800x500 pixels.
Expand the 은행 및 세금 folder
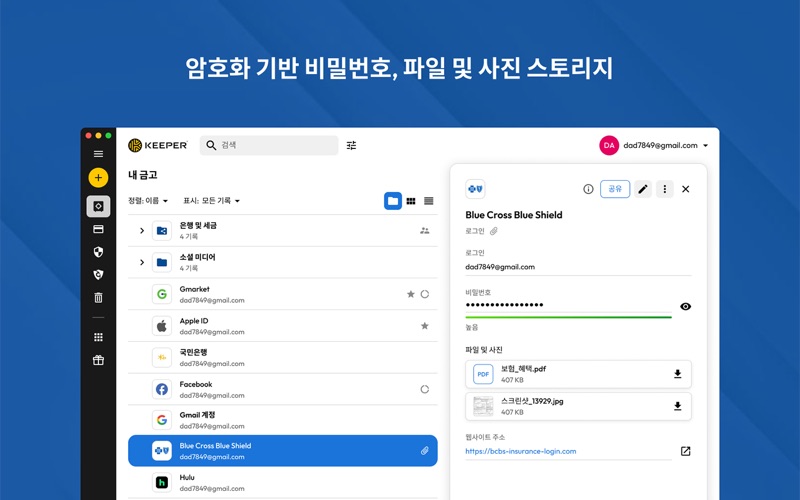pyautogui.click(x=142, y=231)
